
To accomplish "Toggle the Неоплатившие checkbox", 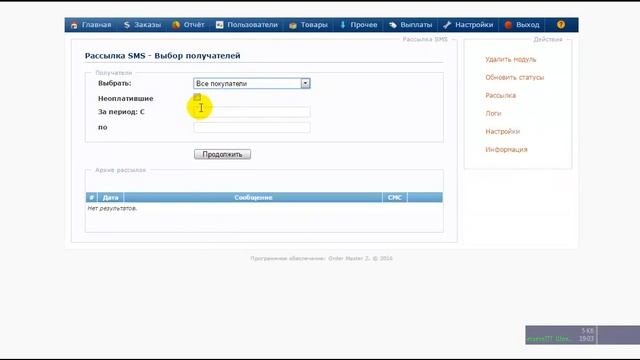I will click(x=197, y=97).
